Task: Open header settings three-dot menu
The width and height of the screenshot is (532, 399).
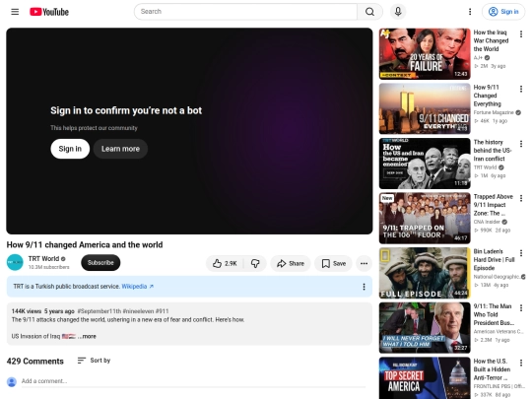Action: click(470, 12)
